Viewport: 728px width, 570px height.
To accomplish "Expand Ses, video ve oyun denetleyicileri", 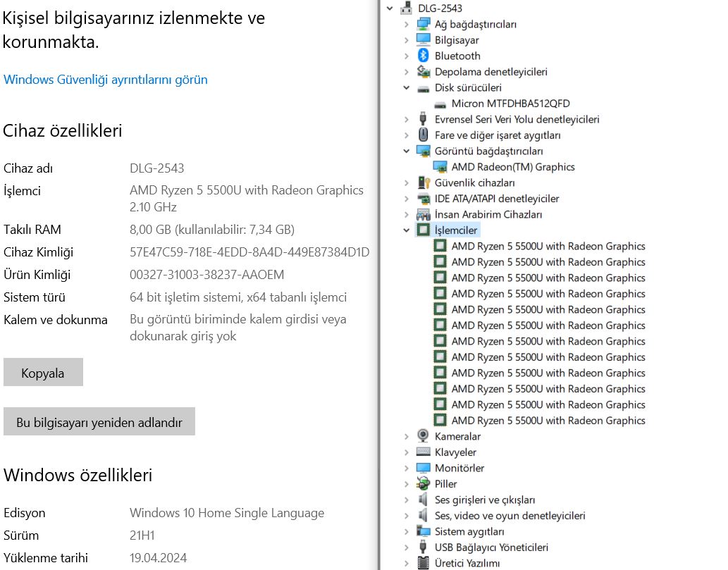I will click(406, 516).
